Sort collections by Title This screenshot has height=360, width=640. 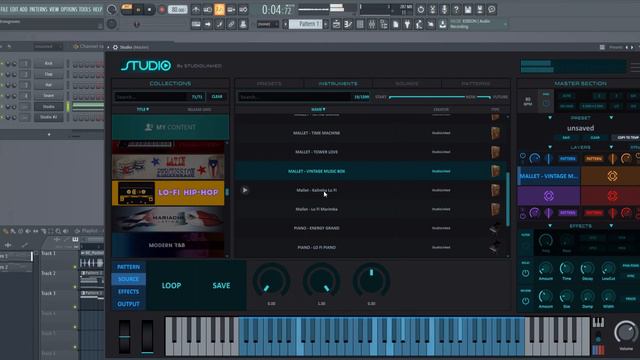point(143,109)
